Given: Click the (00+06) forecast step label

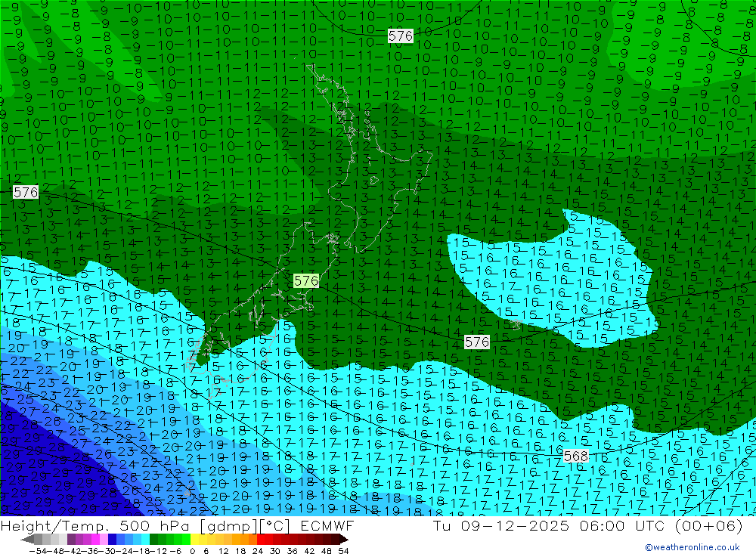Looking at the screenshot, I should pyautogui.click(x=708, y=525).
